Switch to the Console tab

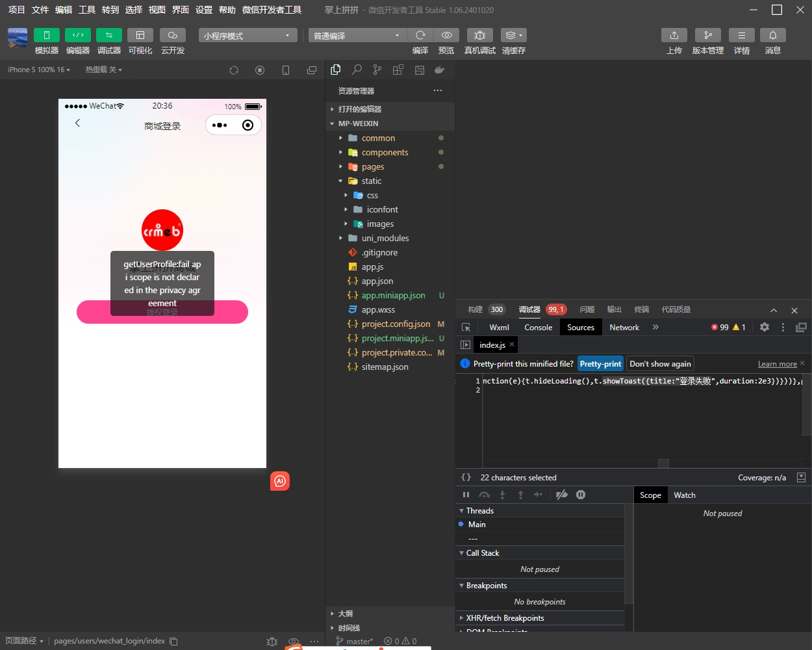539,327
